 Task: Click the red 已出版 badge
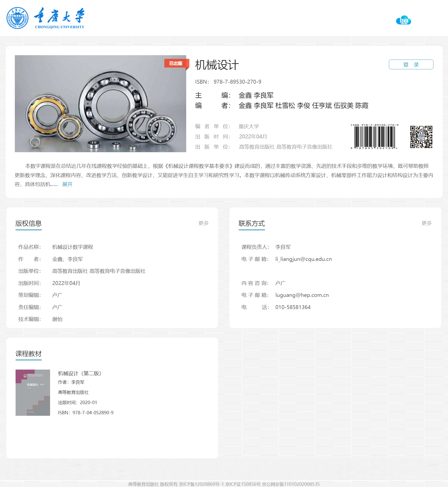tap(176, 63)
